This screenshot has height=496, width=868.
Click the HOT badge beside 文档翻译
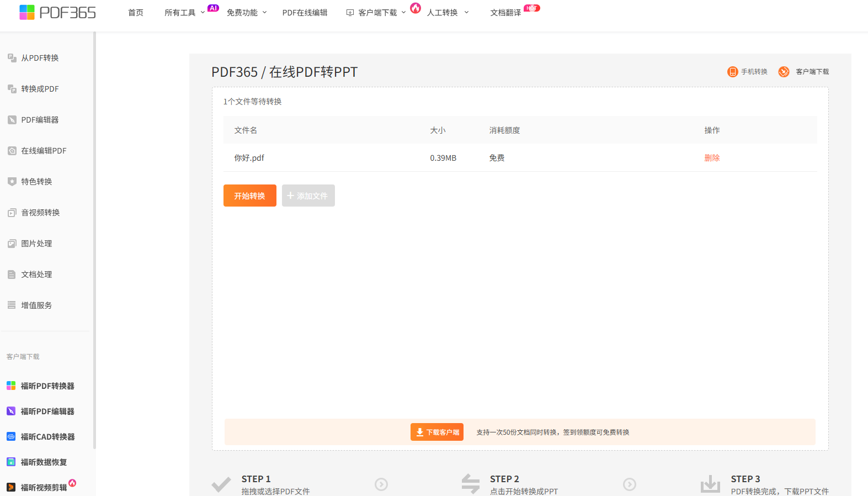pyautogui.click(x=532, y=8)
